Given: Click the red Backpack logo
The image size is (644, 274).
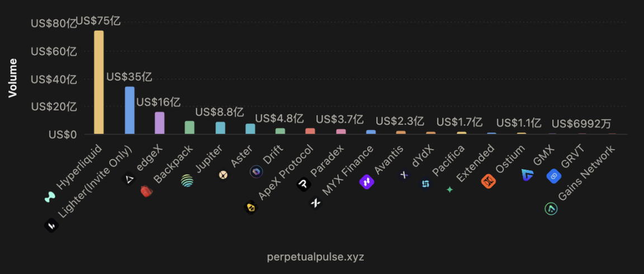Looking at the screenshot, I should tap(146, 191).
